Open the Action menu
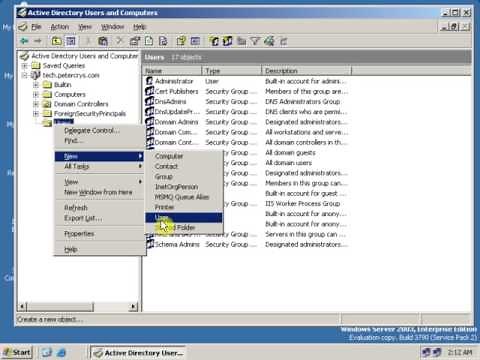 pos(60,27)
